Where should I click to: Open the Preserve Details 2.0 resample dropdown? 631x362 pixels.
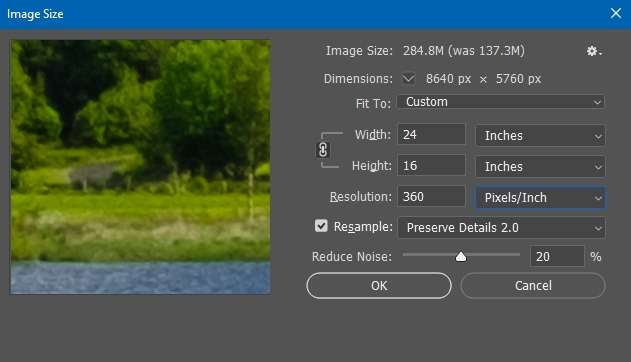coord(501,228)
